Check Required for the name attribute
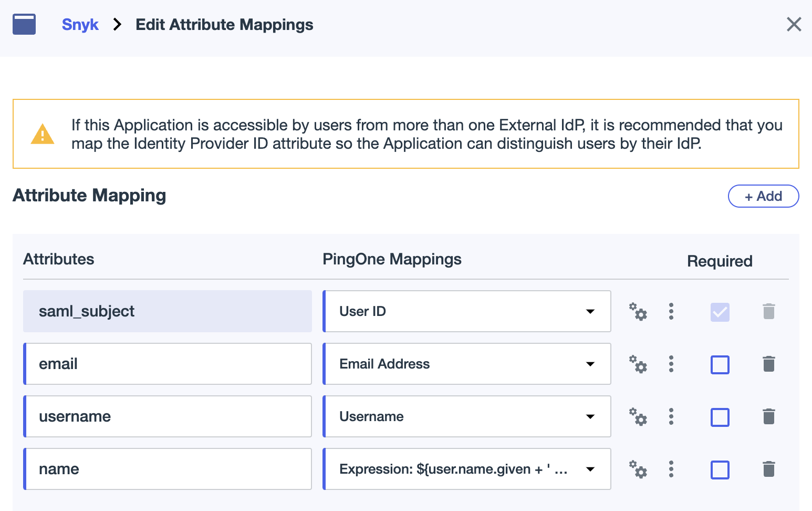Image resolution: width=812 pixels, height=511 pixels. coord(720,469)
